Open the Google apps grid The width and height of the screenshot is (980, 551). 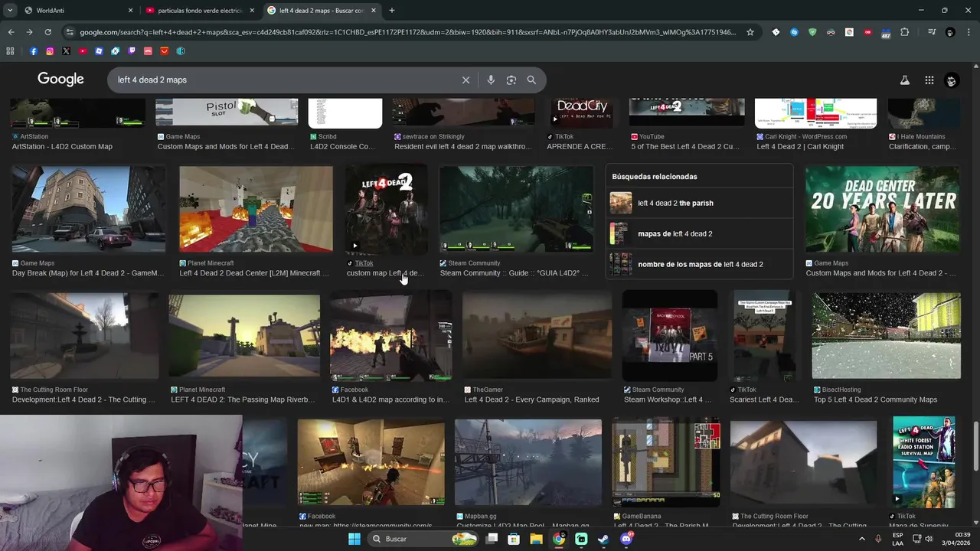(x=929, y=80)
